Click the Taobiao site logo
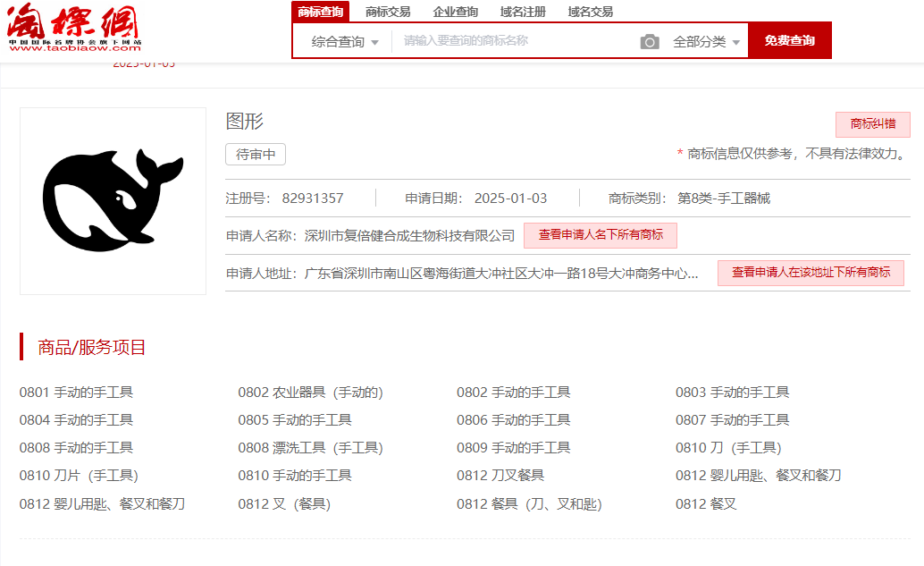The width and height of the screenshot is (924, 566). pyautogui.click(x=74, y=29)
